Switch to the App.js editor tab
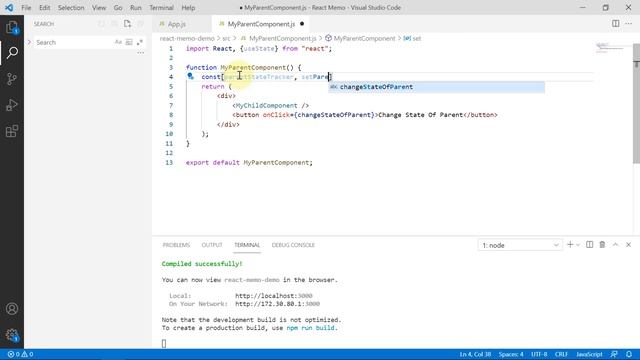 177,24
